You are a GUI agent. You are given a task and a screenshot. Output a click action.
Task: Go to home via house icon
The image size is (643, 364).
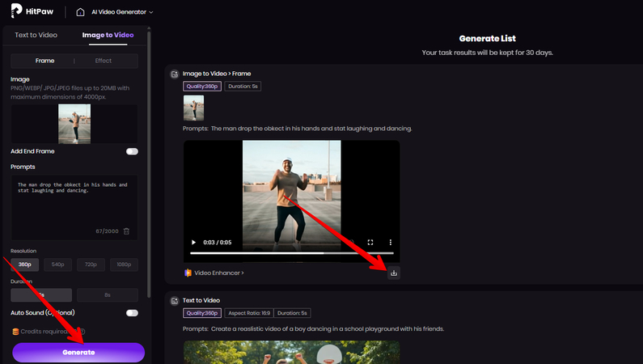tap(80, 12)
